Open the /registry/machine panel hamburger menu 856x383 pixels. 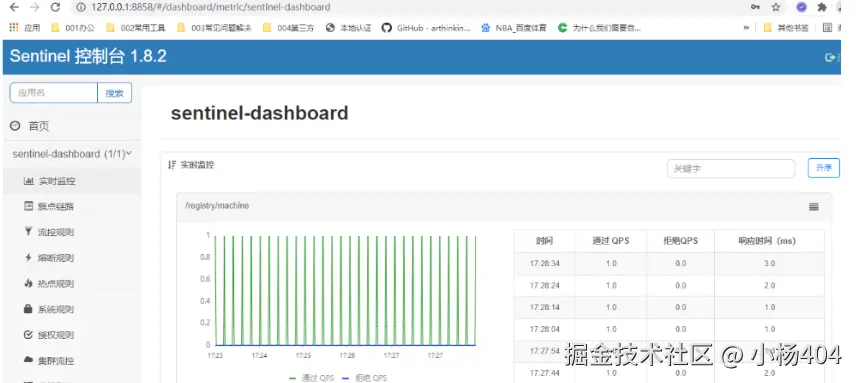coord(813,206)
